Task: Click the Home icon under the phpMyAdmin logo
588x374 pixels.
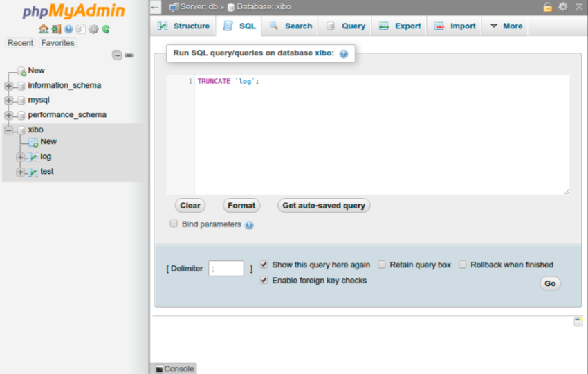Action: pos(43,29)
